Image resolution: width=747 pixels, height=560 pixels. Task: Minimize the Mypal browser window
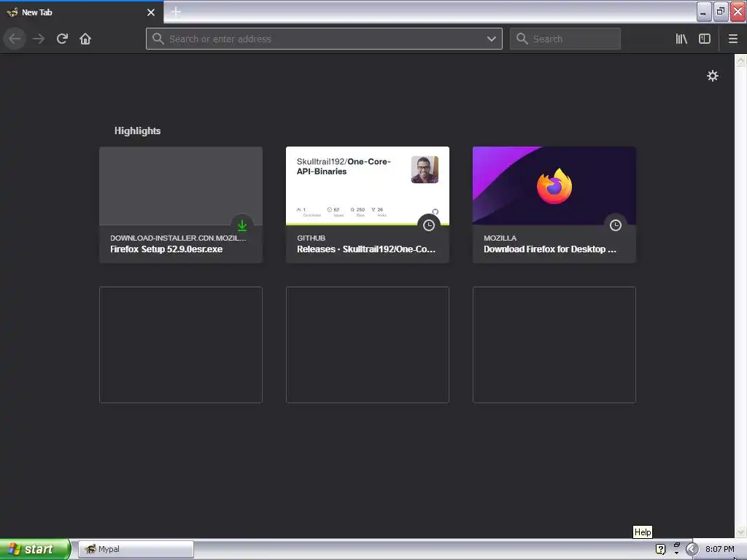704,12
